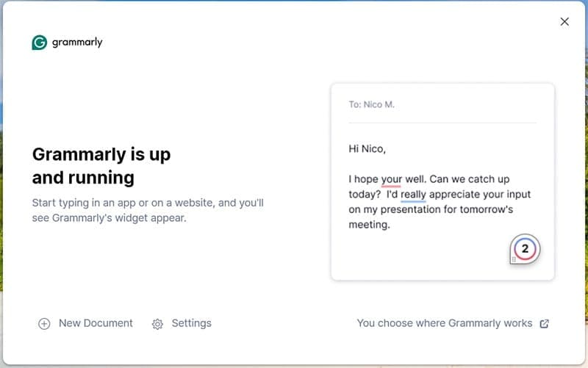Click 'Grammarly is up and running' heading
The image size is (588, 368).
(x=101, y=166)
